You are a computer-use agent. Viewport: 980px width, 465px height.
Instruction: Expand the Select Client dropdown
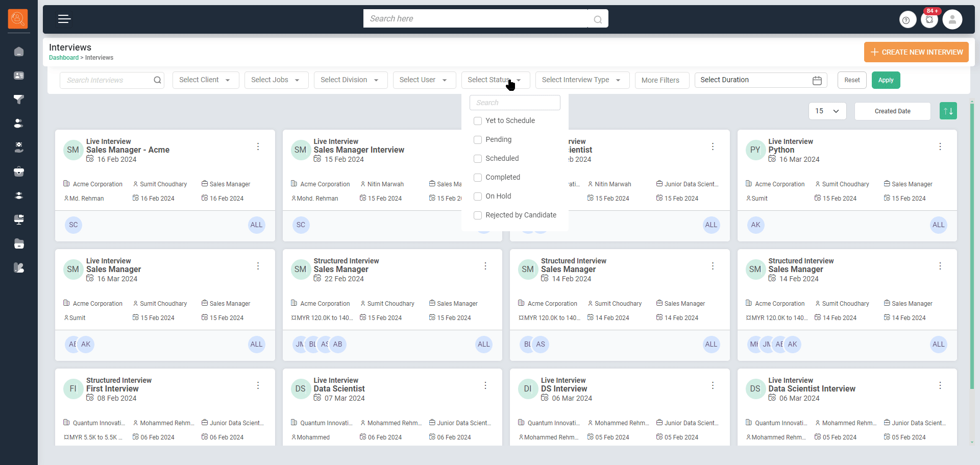[205, 80]
